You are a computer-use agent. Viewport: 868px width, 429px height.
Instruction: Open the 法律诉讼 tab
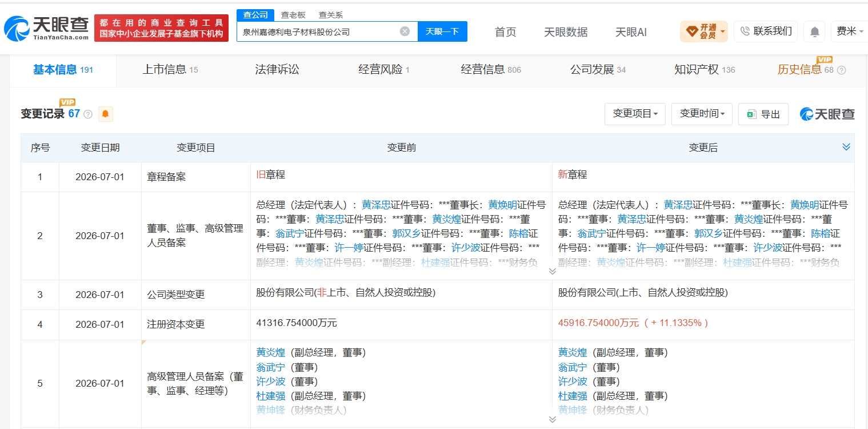coord(277,70)
